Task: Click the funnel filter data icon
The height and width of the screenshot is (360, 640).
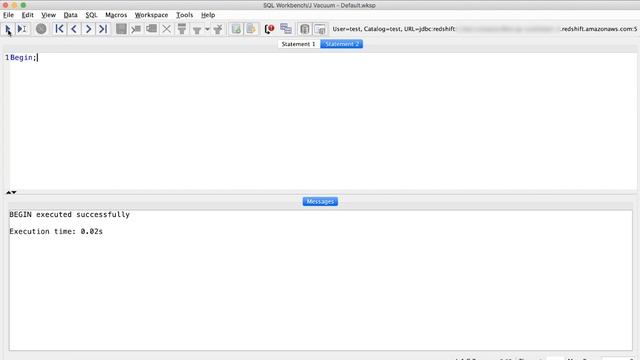Action: 197,29
